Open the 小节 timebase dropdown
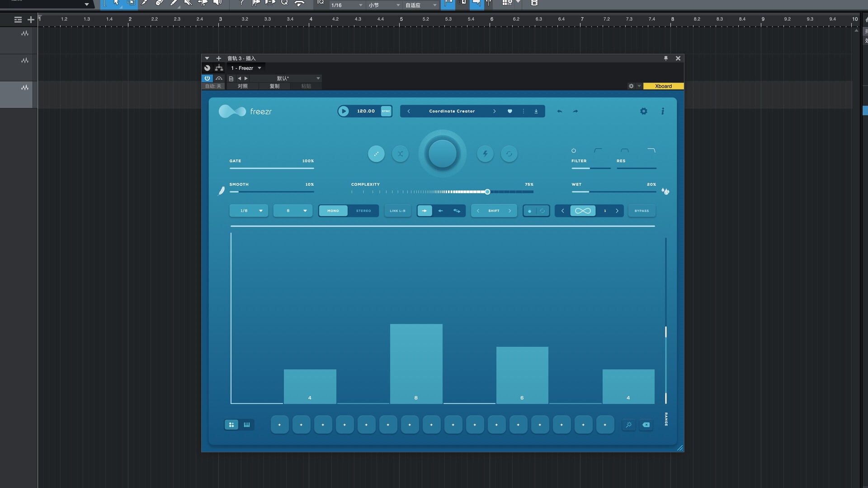Viewport: 868px width, 488px height. (384, 5)
